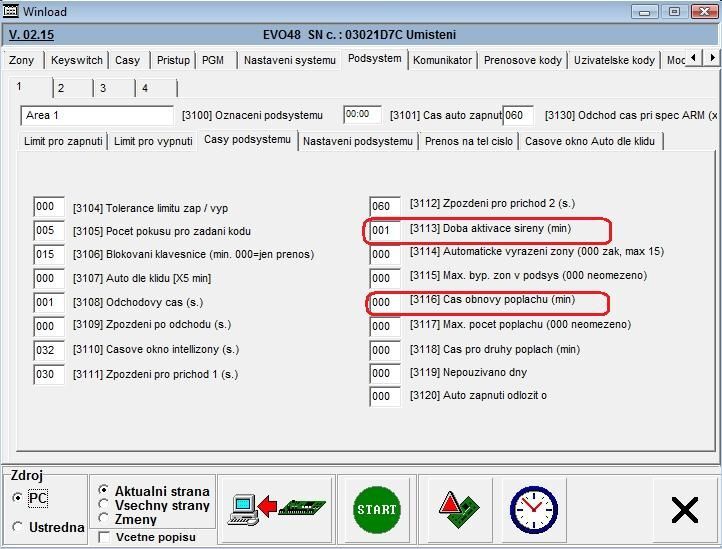This screenshot has height=549, width=722.
Task: Select the Ustredna source radio button
Action: 17,527
